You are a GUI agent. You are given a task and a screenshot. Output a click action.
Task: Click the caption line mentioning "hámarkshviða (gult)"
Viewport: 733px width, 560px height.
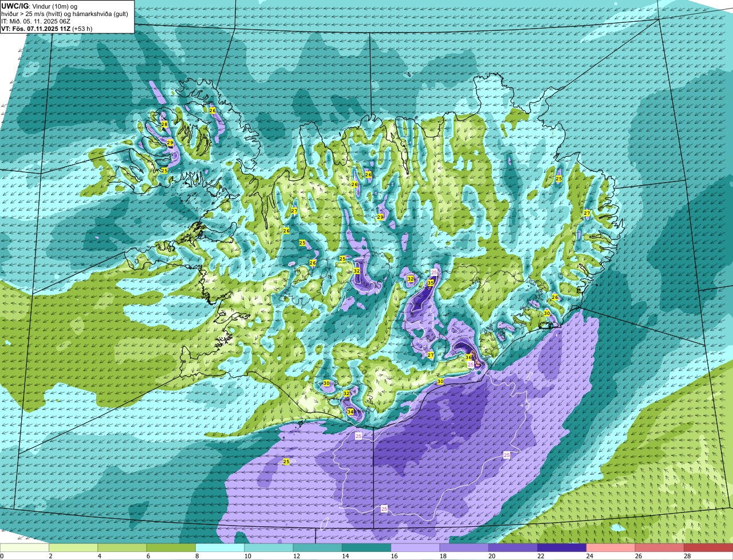[x=65, y=13]
